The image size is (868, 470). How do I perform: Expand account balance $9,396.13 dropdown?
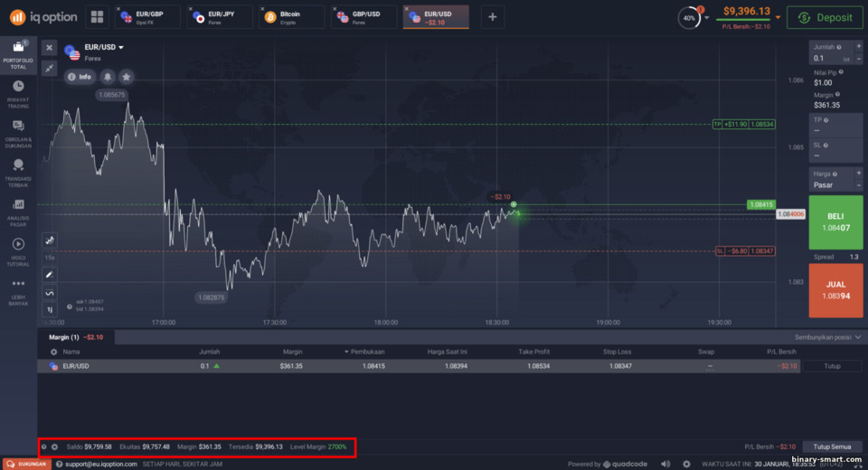pyautogui.click(x=778, y=18)
